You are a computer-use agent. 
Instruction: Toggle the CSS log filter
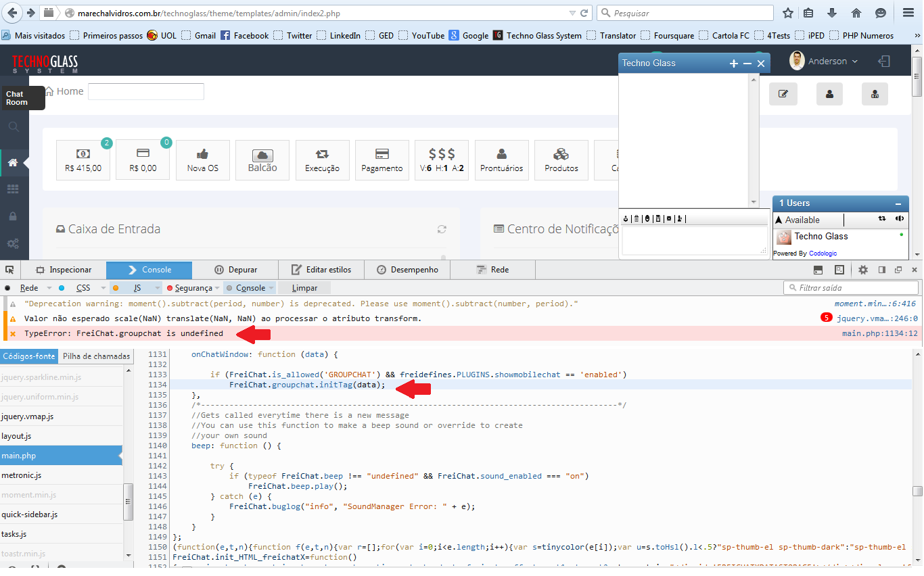(x=78, y=288)
